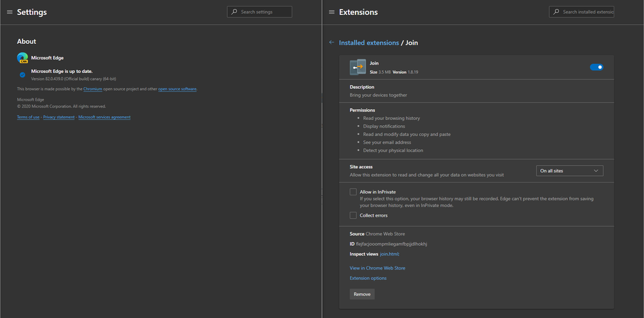Click the magnifier icon in extensions search
Image resolution: width=644 pixels, height=318 pixels.
point(556,12)
